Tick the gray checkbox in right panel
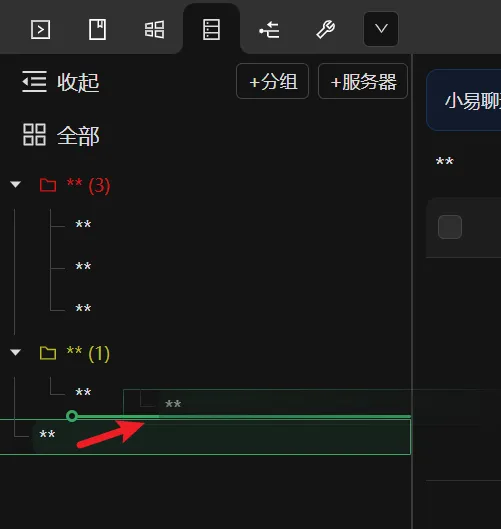Image resolution: width=501 pixels, height=529 pixels. [450, 227]
